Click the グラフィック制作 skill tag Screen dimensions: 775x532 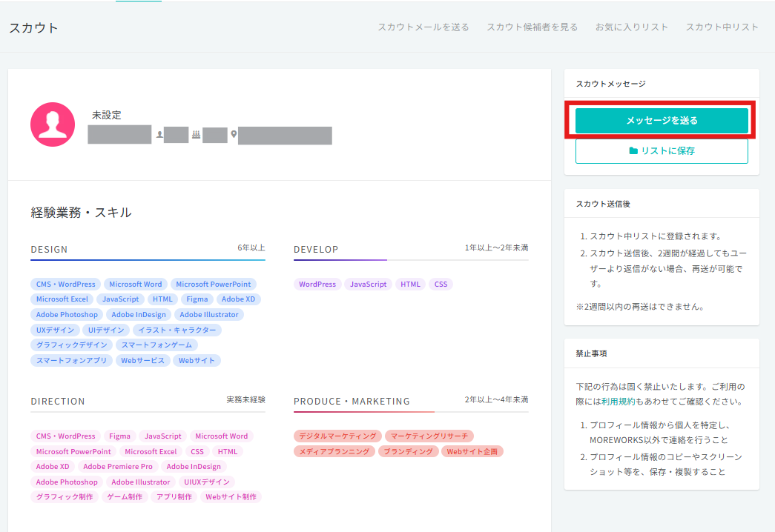point(65,497)
